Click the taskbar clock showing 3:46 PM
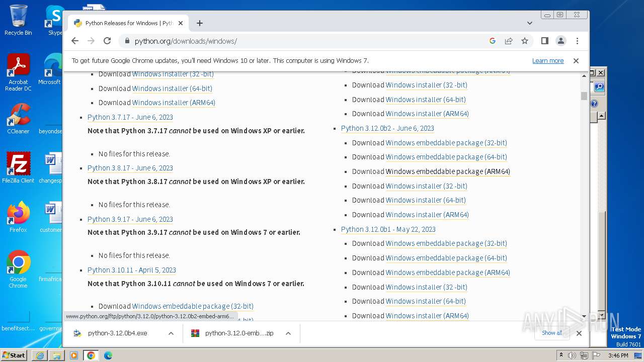Image resolution: width=644 pixels, height=362 pixels. coord(618,355)
